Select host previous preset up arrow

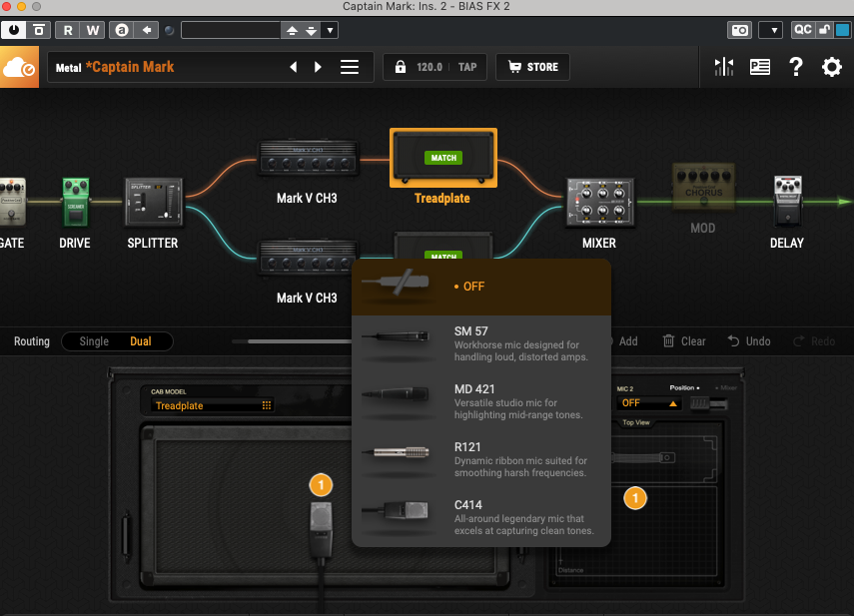click(292, 31)
